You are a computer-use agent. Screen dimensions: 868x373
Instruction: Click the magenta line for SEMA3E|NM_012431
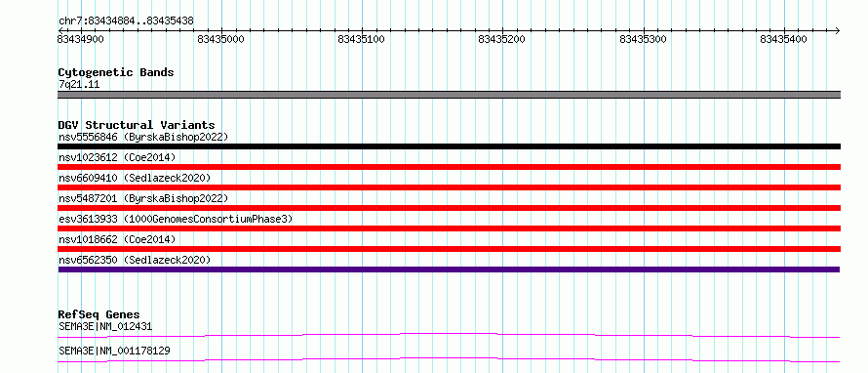tap(449, 335)
